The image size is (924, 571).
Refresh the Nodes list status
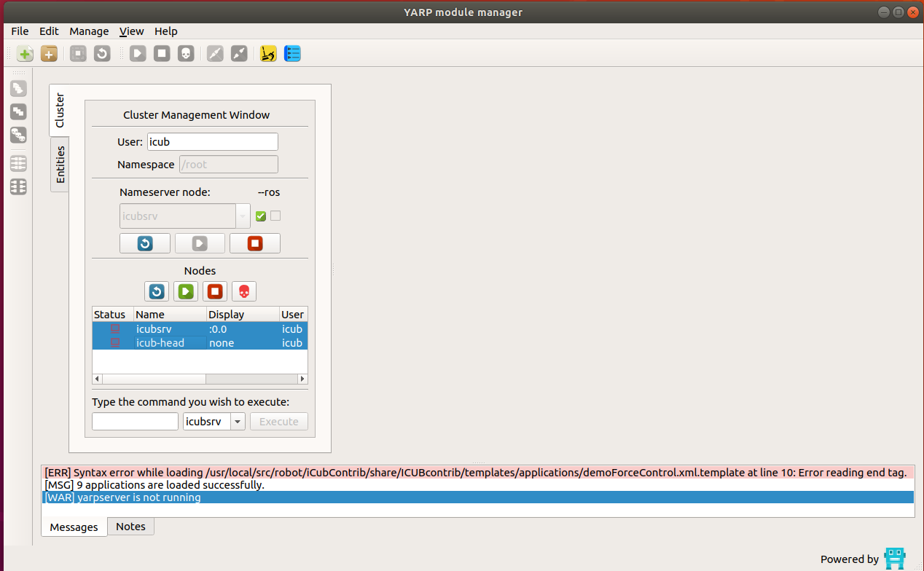[x=156, y=291]
